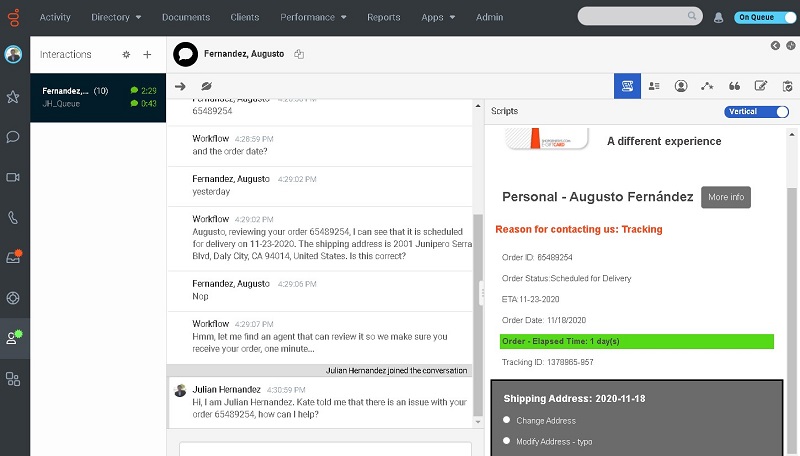The height and width of the screenshot is (456, 800).
Task: Open the Inbox icon with red badge
Action: [13, 257]
